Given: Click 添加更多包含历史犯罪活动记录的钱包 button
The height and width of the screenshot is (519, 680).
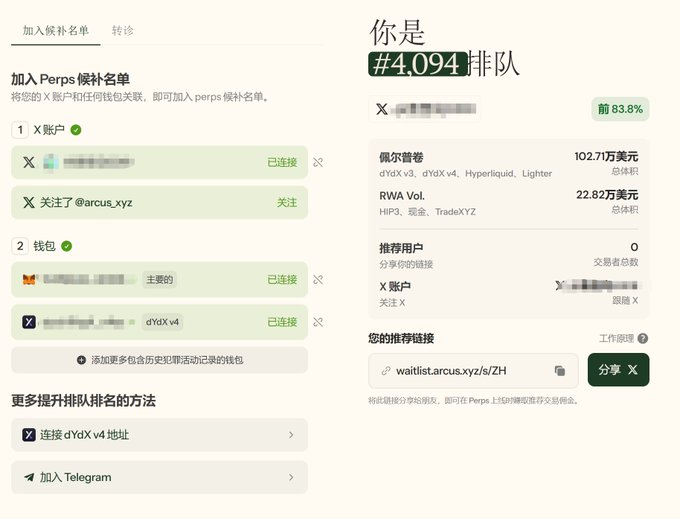Looking at the screenshot, I should (160, 360).
